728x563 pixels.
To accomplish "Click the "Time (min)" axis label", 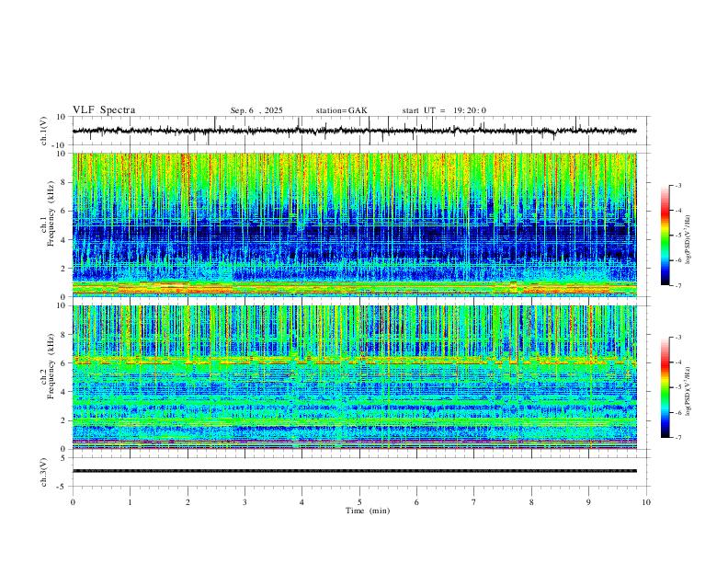I will tap(368, 511).
